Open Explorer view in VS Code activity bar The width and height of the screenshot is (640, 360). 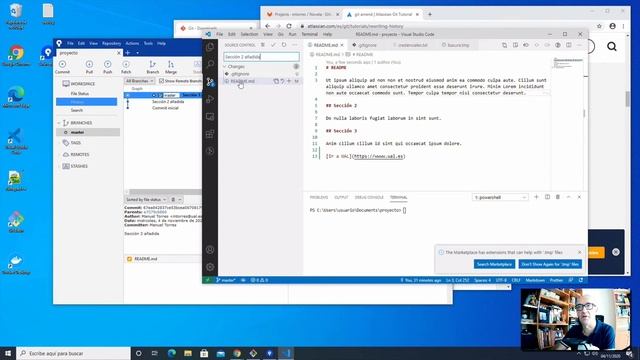pyautogui.click(x=210, y=47)
